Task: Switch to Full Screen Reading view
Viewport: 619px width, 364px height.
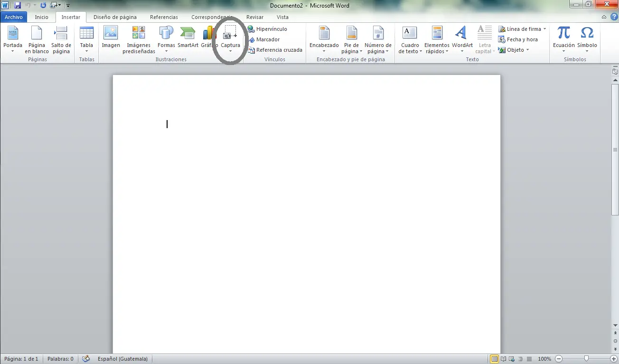Action: [x=503, y=359]
